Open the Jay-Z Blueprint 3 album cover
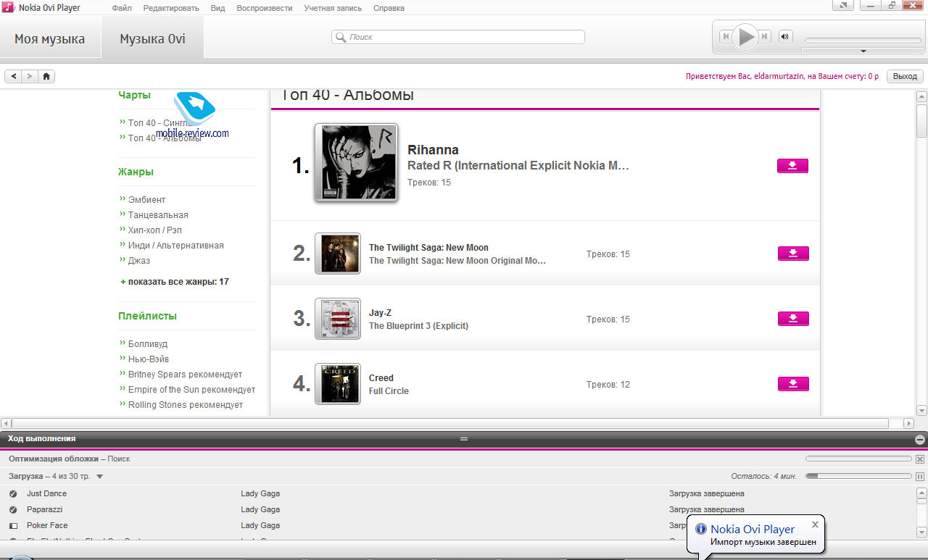The width and height of the screenshot is (928, 560). pos(338,319)
